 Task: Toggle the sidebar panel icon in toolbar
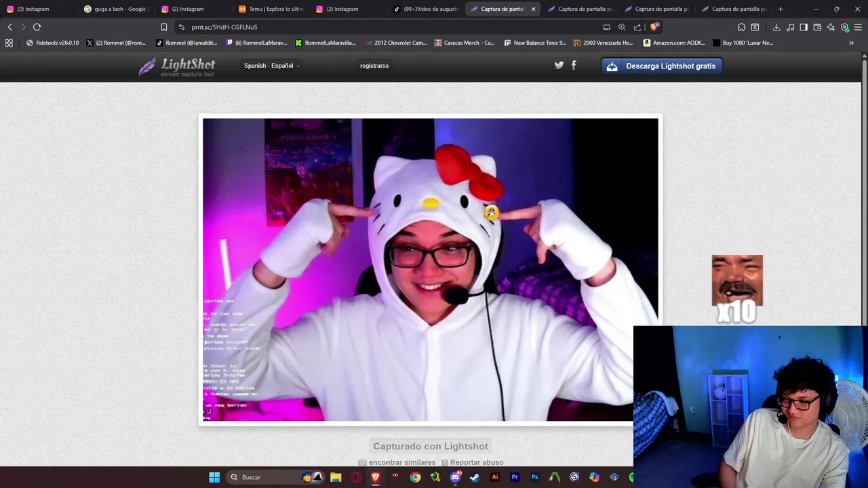[x=804, y=27]
